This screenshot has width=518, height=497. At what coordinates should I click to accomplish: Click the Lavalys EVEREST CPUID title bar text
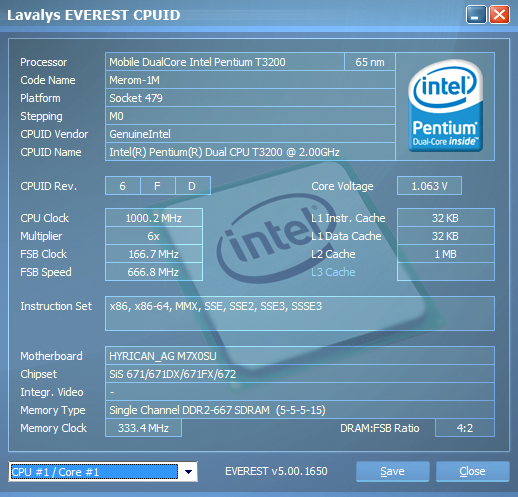point(94,15)
